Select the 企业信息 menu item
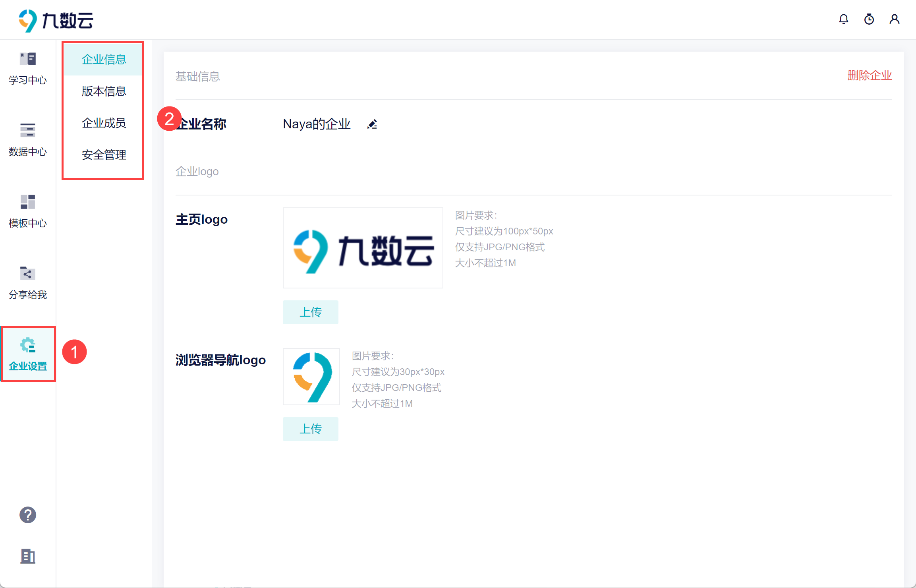 point(104,59)
